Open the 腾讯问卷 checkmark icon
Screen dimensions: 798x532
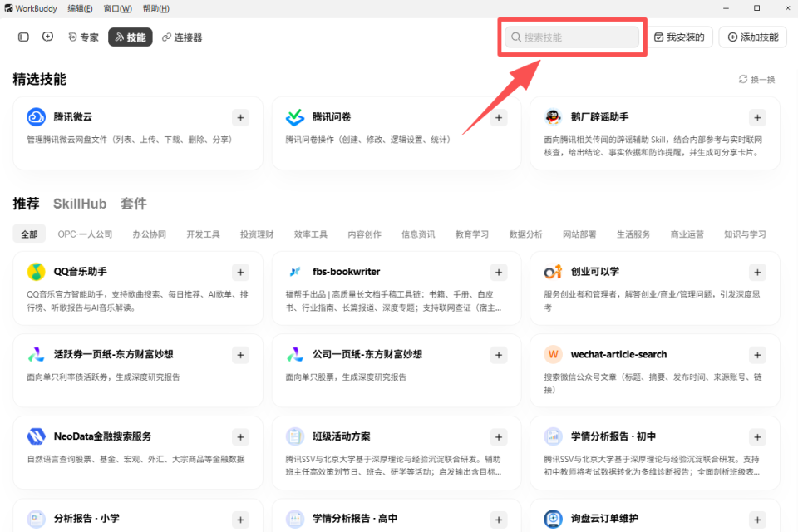(x=294, y=117)
